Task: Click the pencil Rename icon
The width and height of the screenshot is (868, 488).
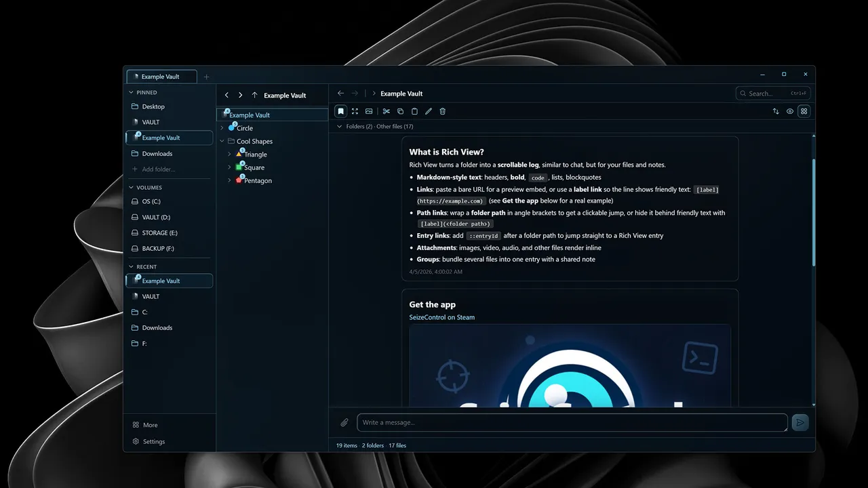Action: pyautogui.click(x=429, y=111)
